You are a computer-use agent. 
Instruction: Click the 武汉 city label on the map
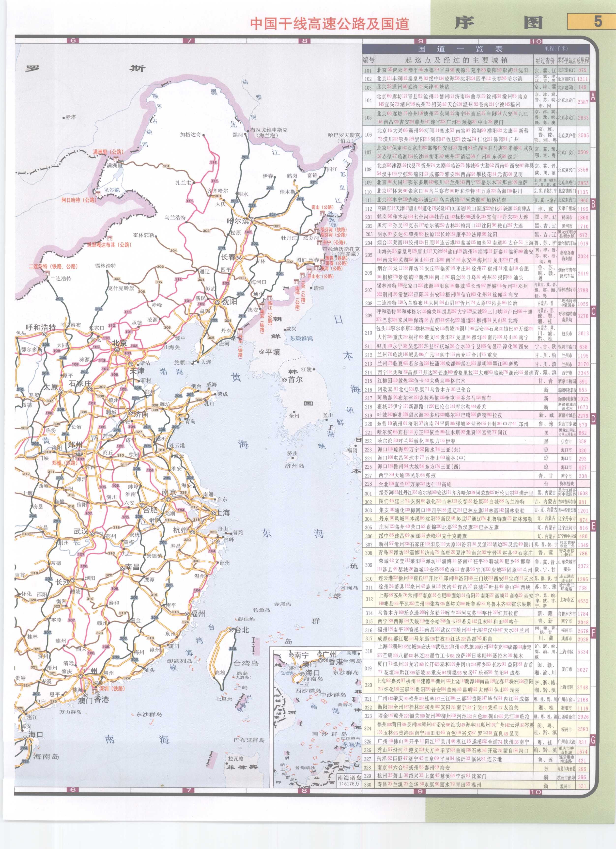(x=81, y=531)
